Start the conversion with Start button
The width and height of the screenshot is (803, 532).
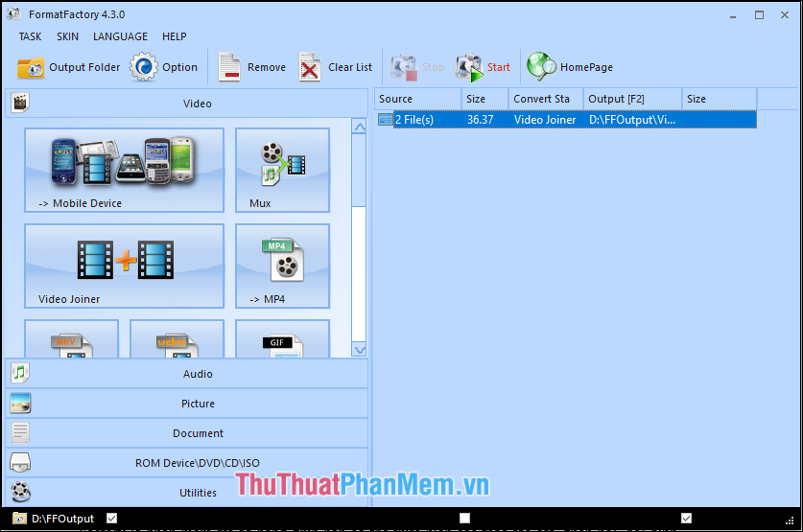click(x=483, y=67)
